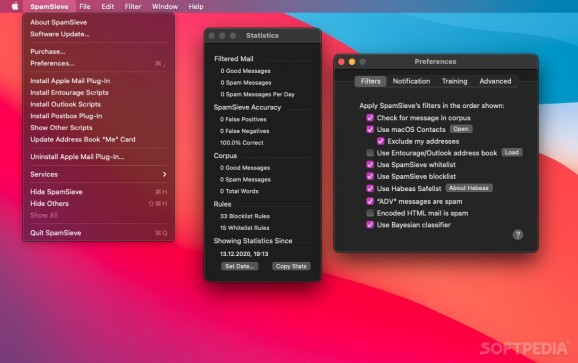Open the File menu
This screenshot has height=363, width=578.
[85, 7]
